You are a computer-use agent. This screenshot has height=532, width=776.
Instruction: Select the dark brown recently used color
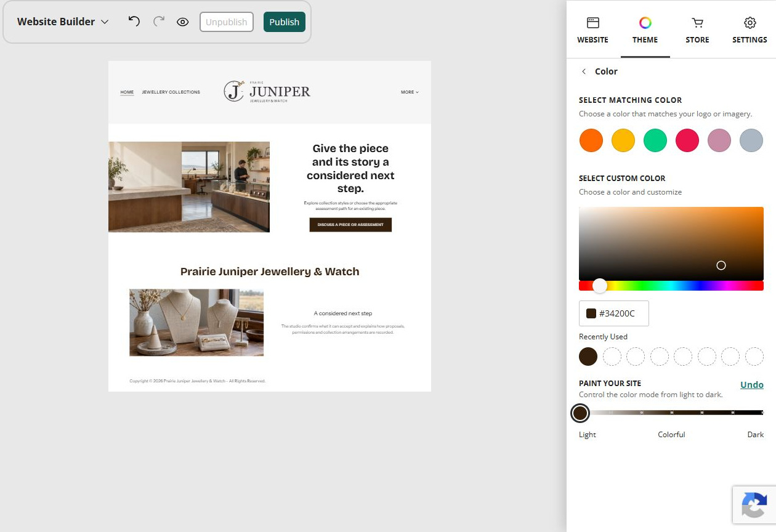point(588,357)
